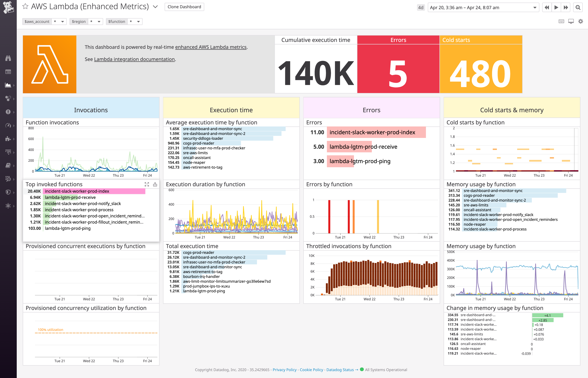Open the dashboard title dropdown menu
The width and height of the screenshot is (588, 378).
(155, 7)
